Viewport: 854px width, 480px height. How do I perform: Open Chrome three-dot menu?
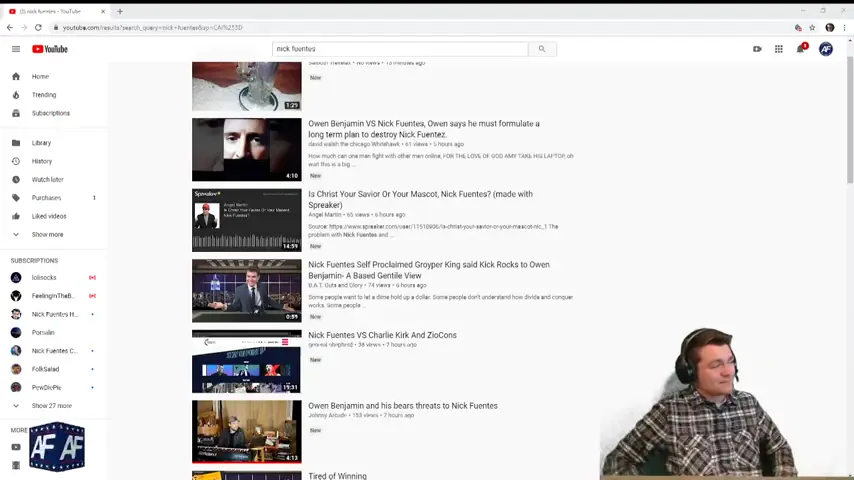click(x=843, y=28)
